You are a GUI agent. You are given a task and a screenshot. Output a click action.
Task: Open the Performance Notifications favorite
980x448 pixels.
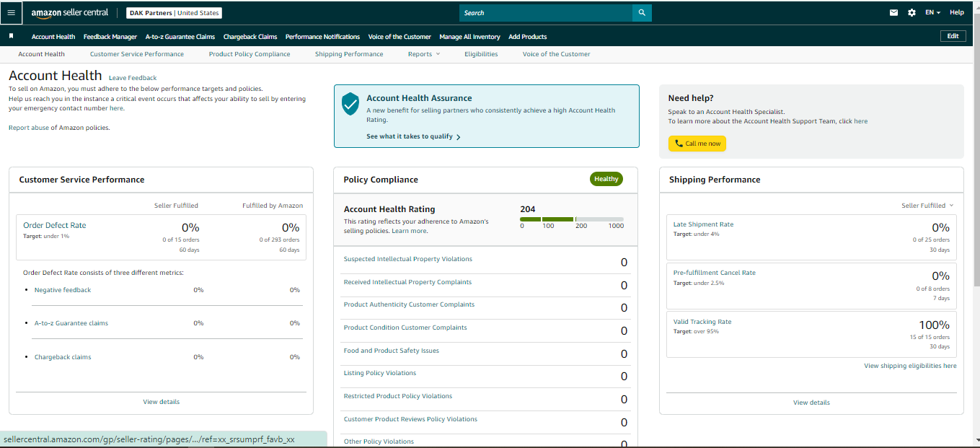click(322, 37)
